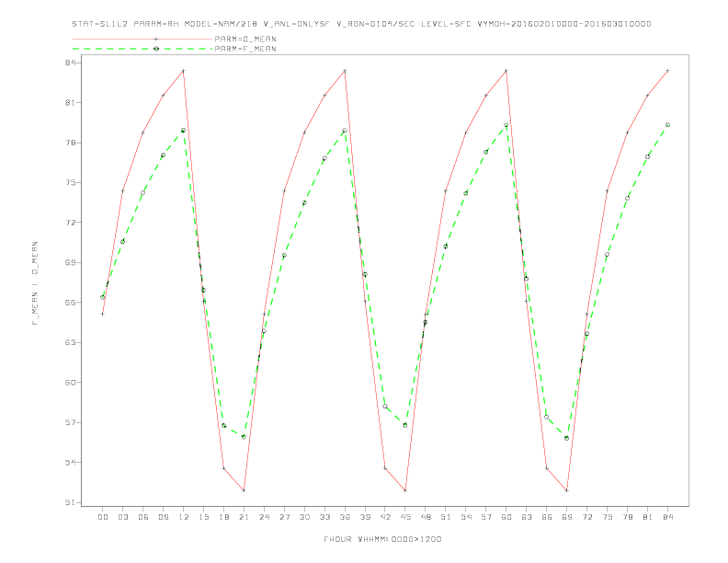Click x-axis tick label 24

(x=264, y=517)
